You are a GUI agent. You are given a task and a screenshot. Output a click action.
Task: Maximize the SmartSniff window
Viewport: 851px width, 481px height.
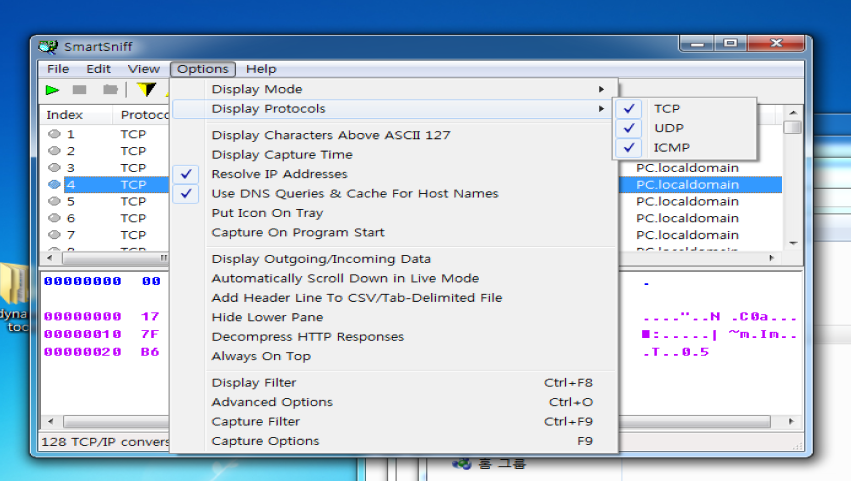(x=731, y=43)
